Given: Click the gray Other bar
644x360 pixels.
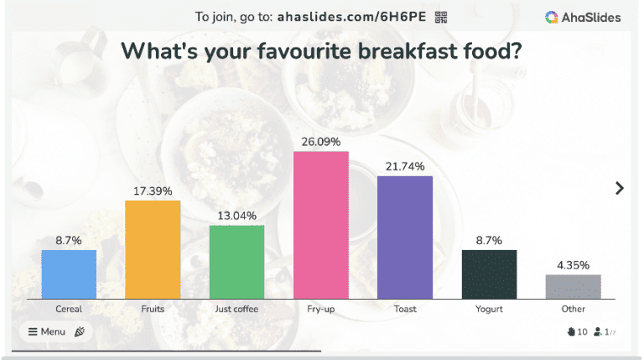Looking at the screenshot, I should pos(574,286).
